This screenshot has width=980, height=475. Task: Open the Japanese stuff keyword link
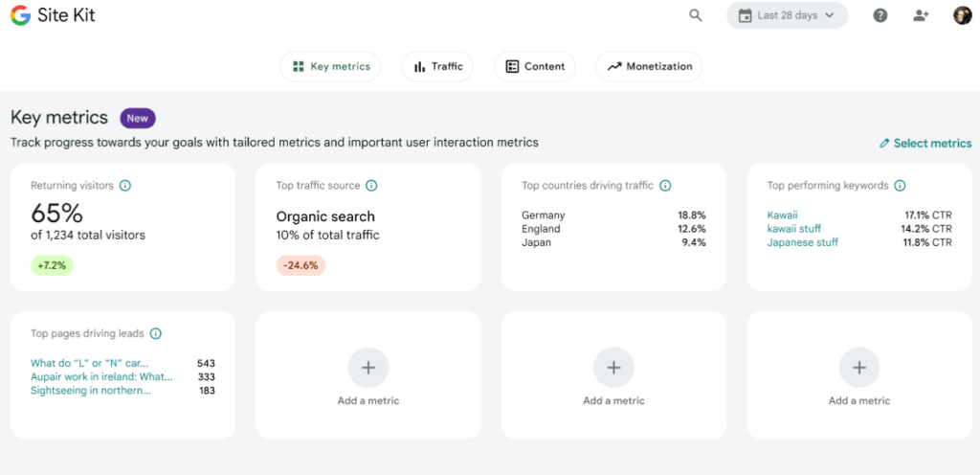[x=802, y=242]
